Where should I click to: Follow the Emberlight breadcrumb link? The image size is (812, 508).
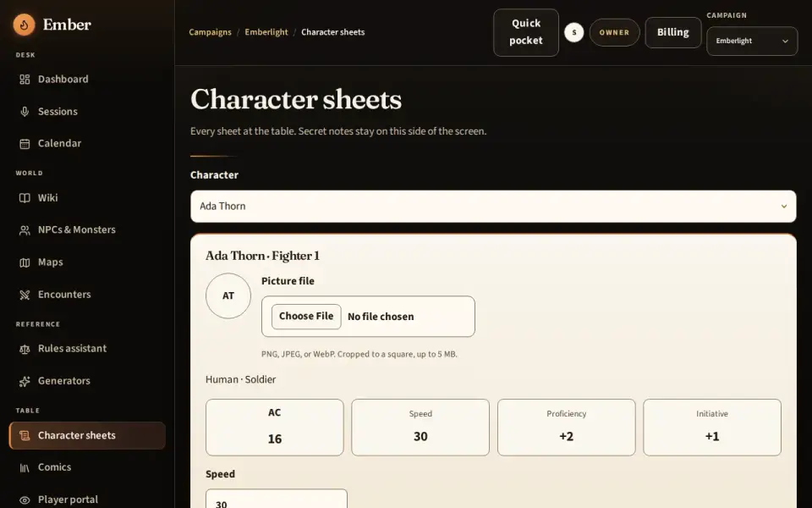coord(266,32)
